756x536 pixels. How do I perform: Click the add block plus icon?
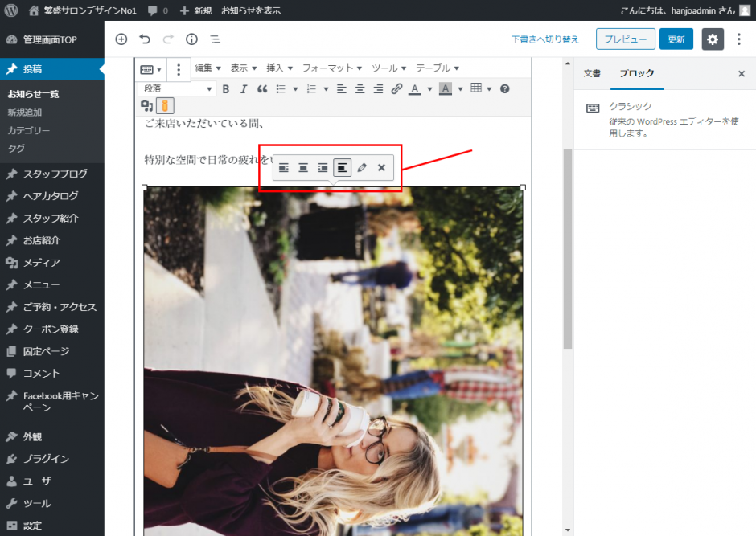pyautogui.click(x=121, y=39)
